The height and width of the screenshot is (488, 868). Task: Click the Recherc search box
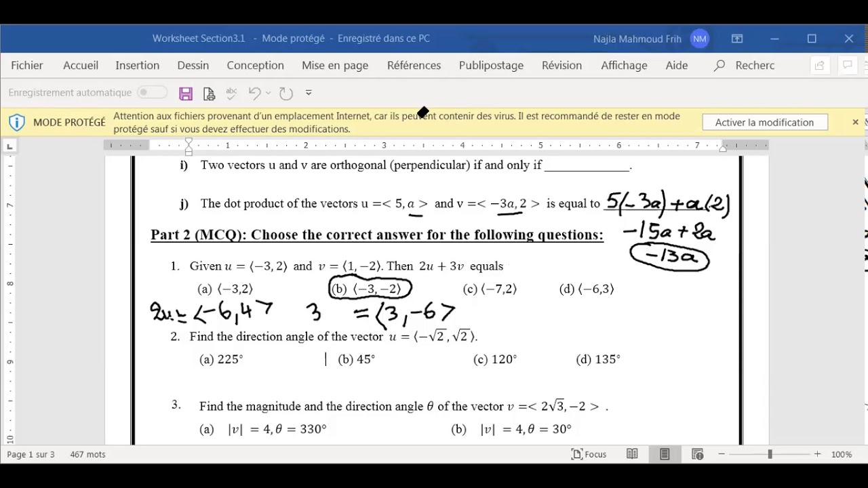(755, 65)
